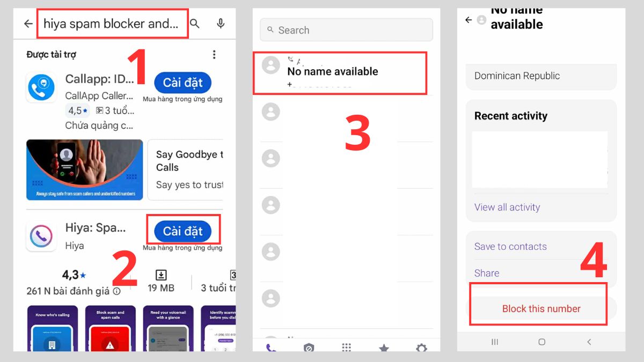Tap the info icon beside 261 N bài đánh giá
This screenshot has height=362, width=644.
[117, 291]
